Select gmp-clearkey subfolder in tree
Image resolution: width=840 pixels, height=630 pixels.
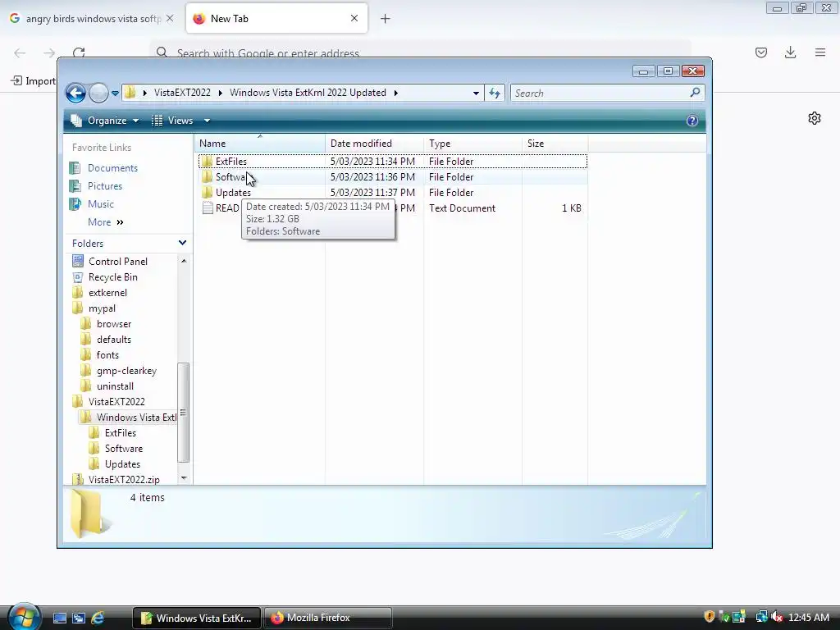point(126,370)
